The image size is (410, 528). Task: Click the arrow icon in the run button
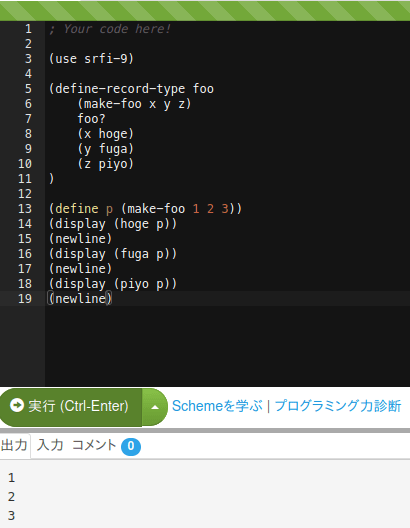pos(16,405)
